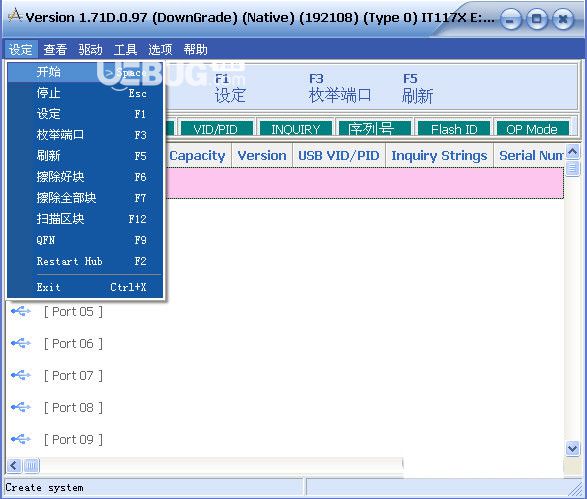Click the F5 刷新 toolbar button
This screenshot has height=499, width=587.
coord(417,89)
